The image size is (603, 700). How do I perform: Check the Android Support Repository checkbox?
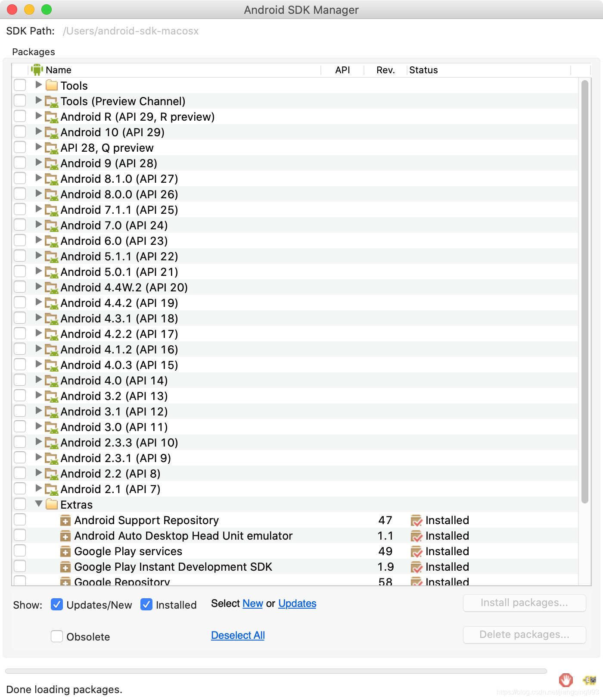pyautogui.click(x=20, y=519)
